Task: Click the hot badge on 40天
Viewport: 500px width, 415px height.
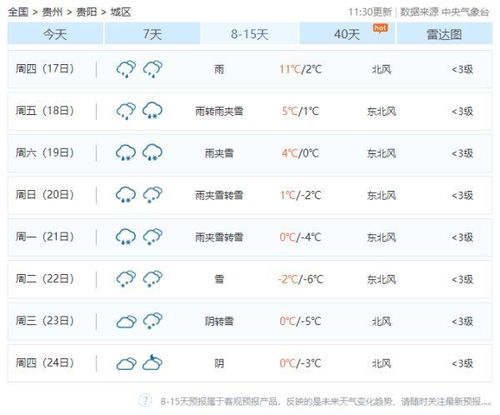Action: [x=380, y=28]
